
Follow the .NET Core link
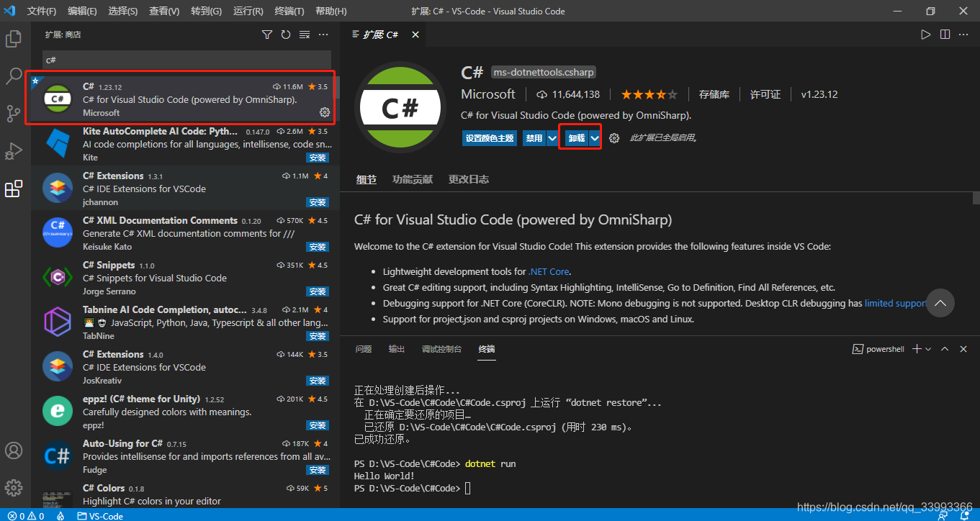pos(549,271)
